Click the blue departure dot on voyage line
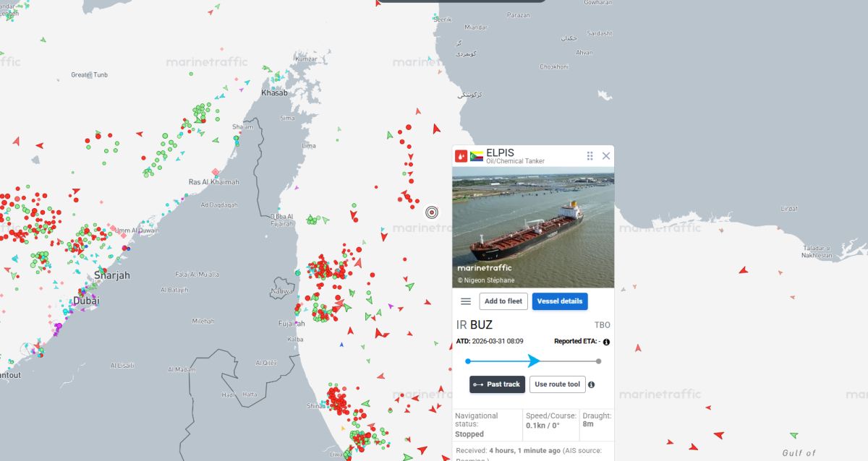This screenshot has width=868, height=461. coord(468,361)
